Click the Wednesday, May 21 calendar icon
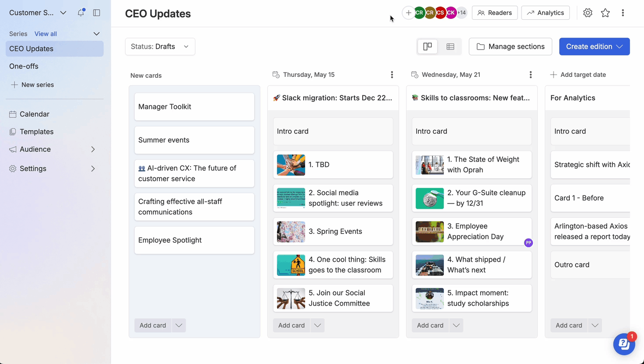 click(x=415, y=75)
